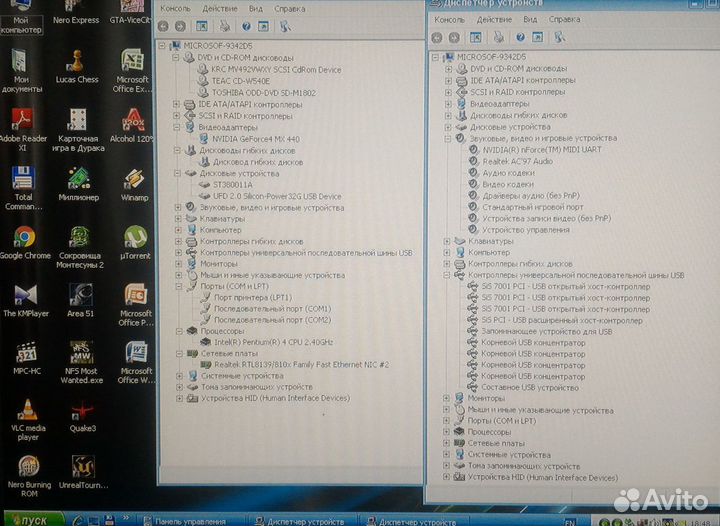Select Realtek RTL8139/810x Ethernet NIC

[x=301, y=364]
